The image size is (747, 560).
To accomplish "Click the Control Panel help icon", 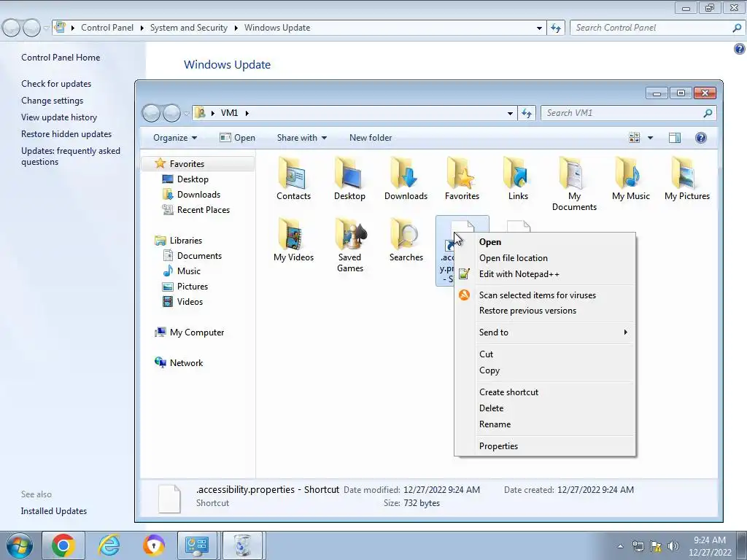I will (740, 49).
